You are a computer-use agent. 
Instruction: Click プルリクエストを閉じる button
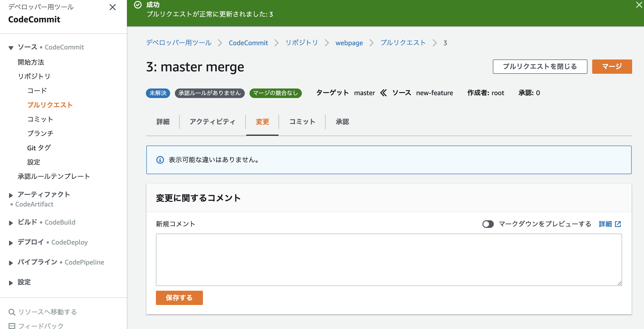[540, 67]
